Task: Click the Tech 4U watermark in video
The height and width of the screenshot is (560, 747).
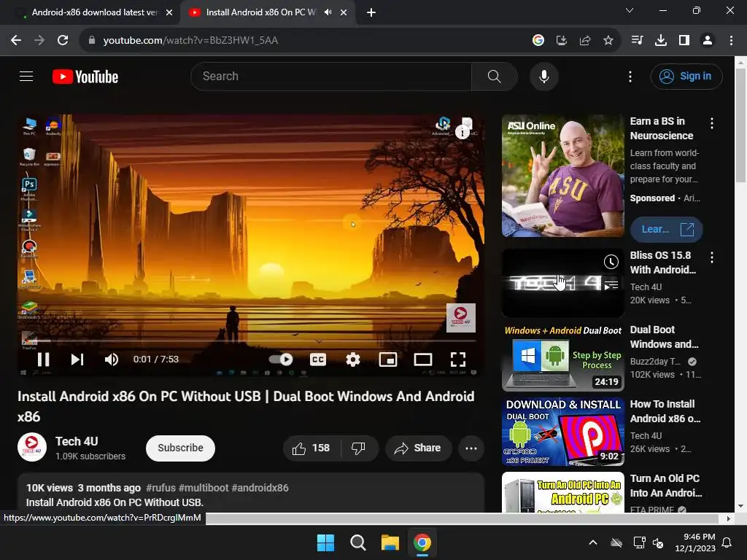Action: pyautogui.click(x=461, y=318)
